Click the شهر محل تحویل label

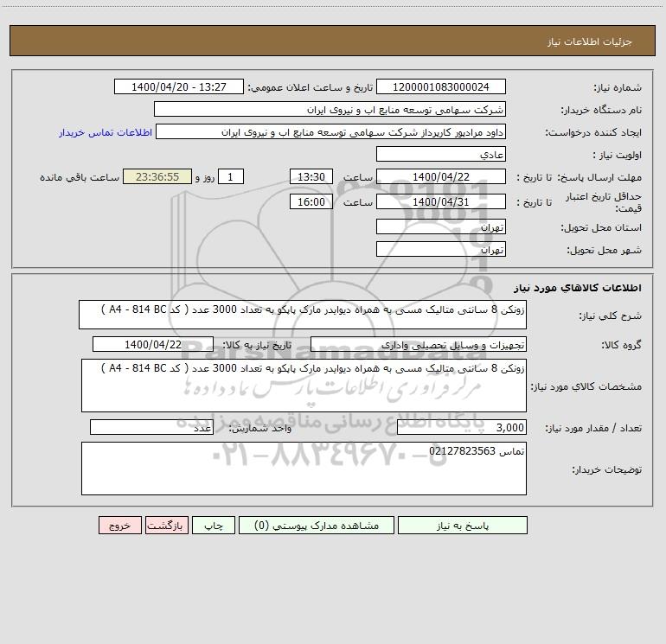pos(605,250)
